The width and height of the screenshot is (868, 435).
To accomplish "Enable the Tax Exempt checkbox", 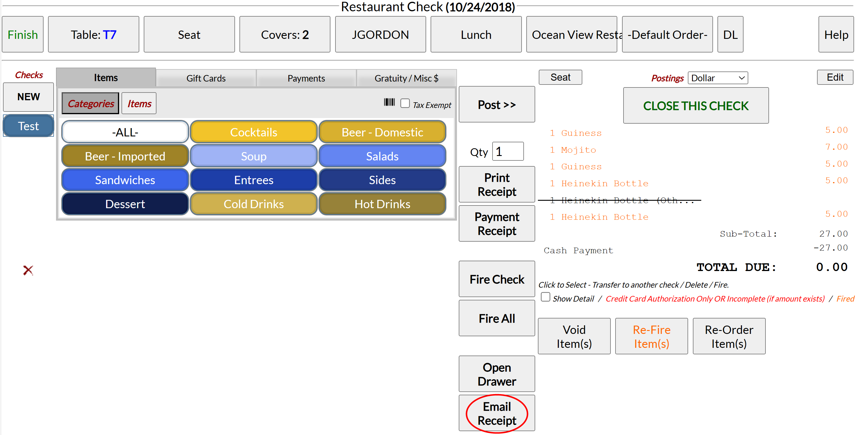I will click(405, 103).
